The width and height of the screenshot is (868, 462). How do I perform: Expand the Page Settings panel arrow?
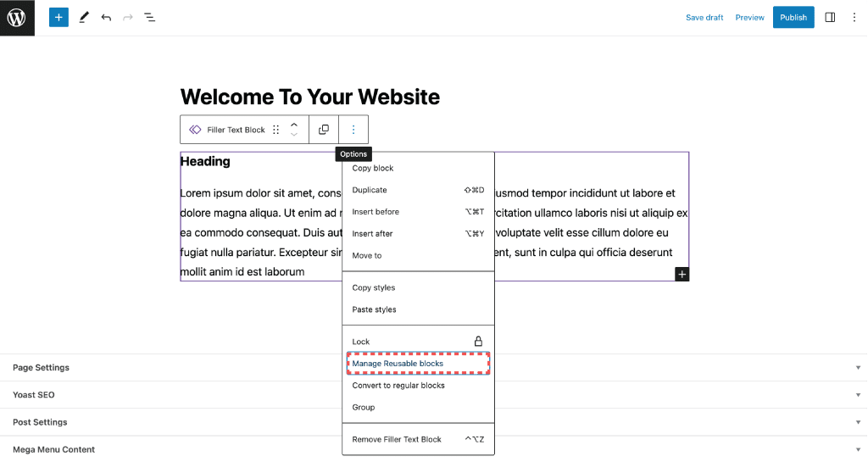tap(858, 368)
